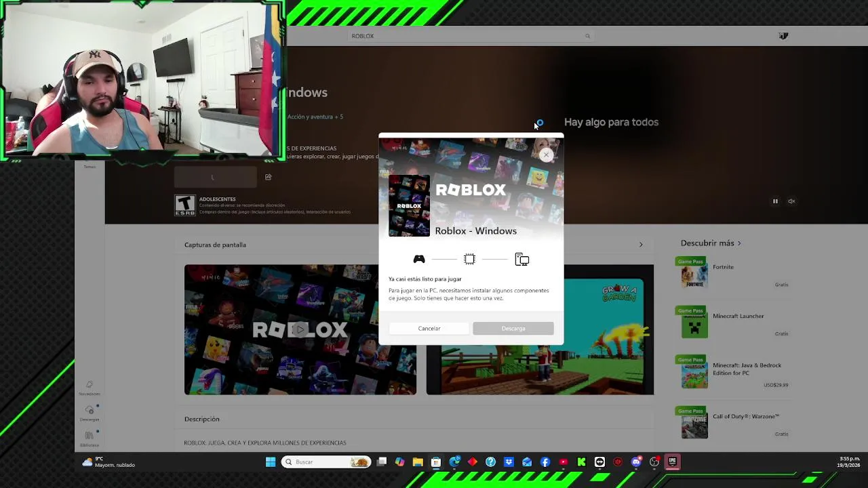Open Task View on taskbar
The width and height of the screenshot is (868, 488).
[382, 462]
